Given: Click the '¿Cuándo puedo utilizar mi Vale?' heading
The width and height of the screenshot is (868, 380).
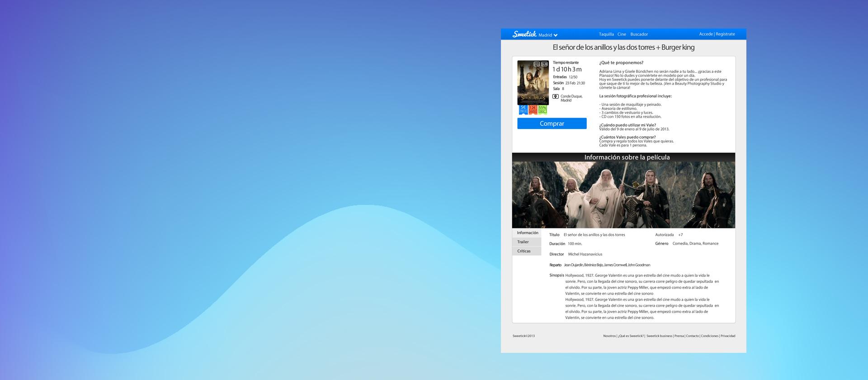Looking at the screenshot, I should click(x=627, y=125).
